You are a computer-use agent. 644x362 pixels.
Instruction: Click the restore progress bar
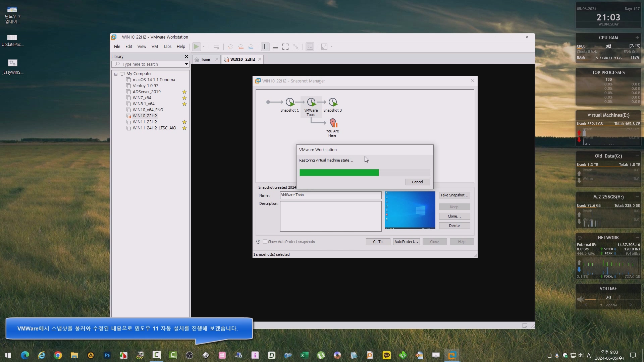coord(365,173)
